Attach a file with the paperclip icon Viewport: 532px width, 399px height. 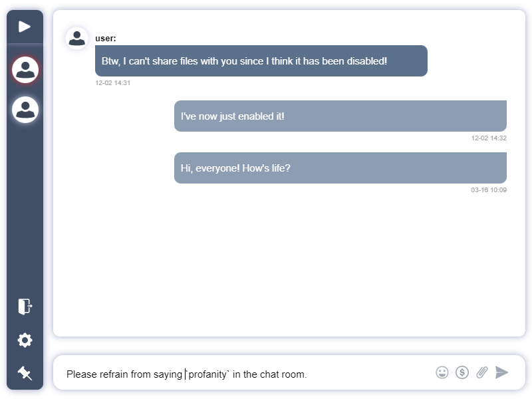482,372
